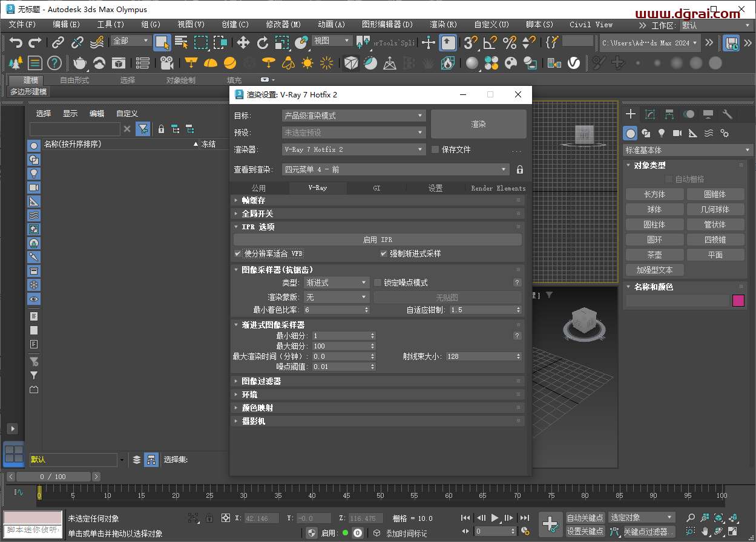The height and width of the screenshot is (542, 756).
Task: Toggle display geometry in scene explorer
Action: pyautogui.click(x=34, y=146)
